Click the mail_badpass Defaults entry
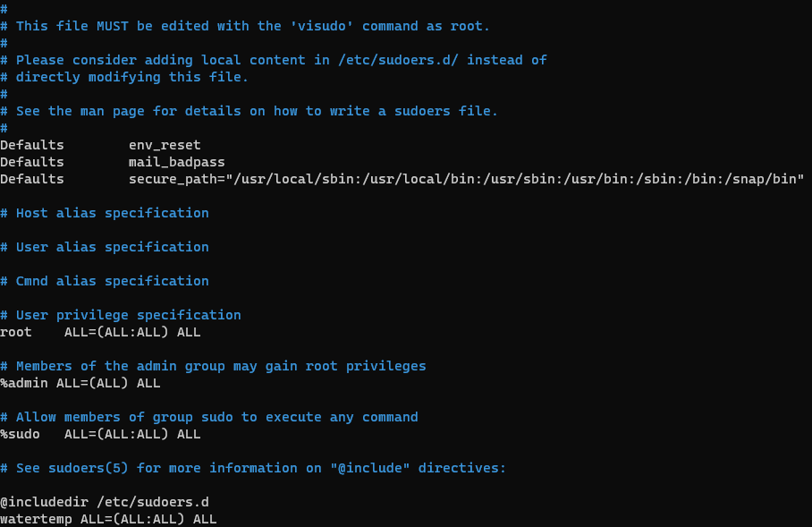 click(176, 162)
